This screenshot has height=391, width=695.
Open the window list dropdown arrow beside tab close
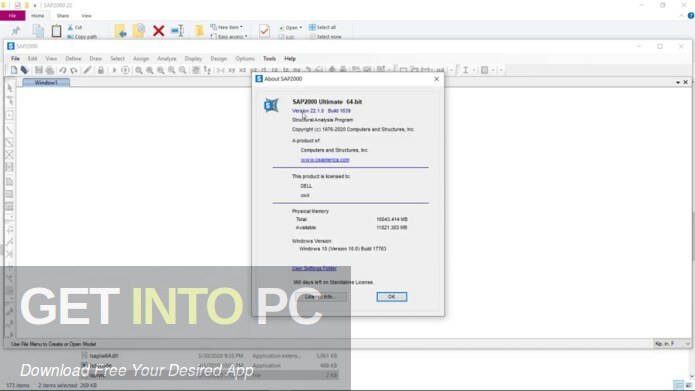coord(678,82)
